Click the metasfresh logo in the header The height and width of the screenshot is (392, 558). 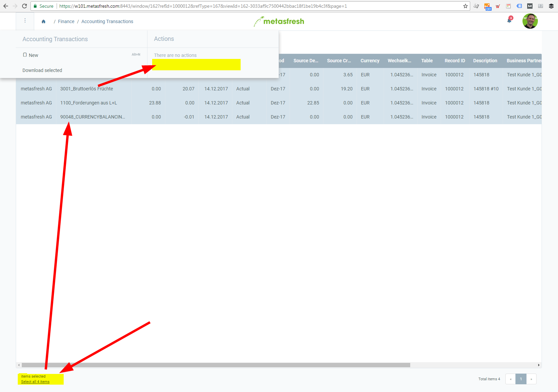click(x=279, y=21)
